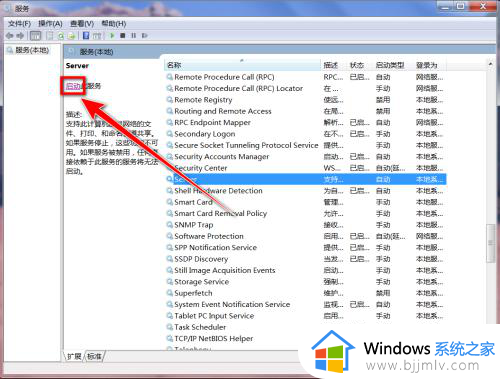The height and width of the screenshot is (379, 500).
Task: Click the black Stop service square icon
Action: 123,35
